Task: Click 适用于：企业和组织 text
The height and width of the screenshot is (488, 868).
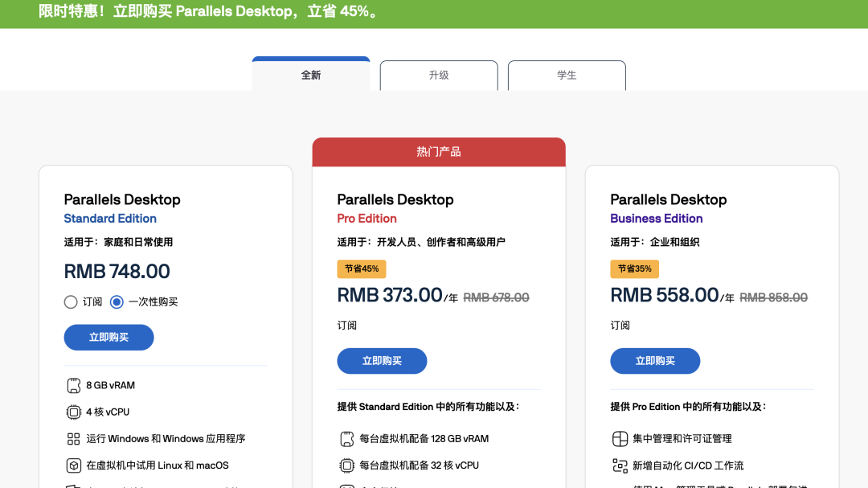Action: (655, 242)
